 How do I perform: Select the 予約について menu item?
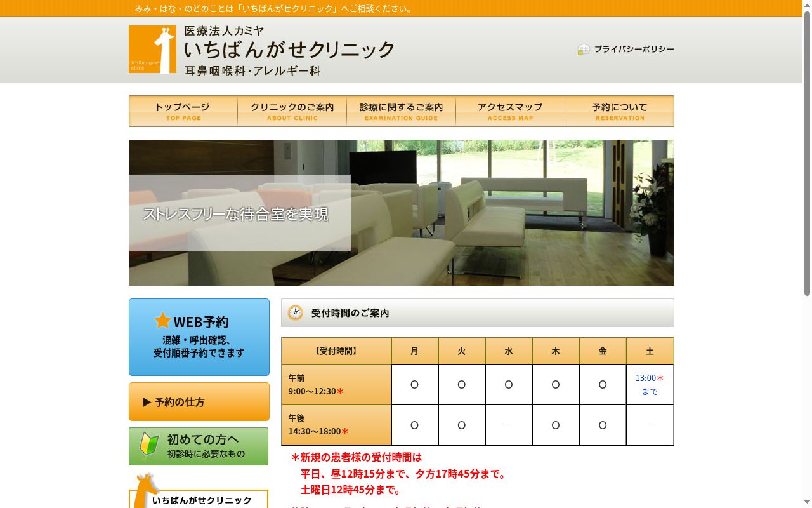click(620, 111)
